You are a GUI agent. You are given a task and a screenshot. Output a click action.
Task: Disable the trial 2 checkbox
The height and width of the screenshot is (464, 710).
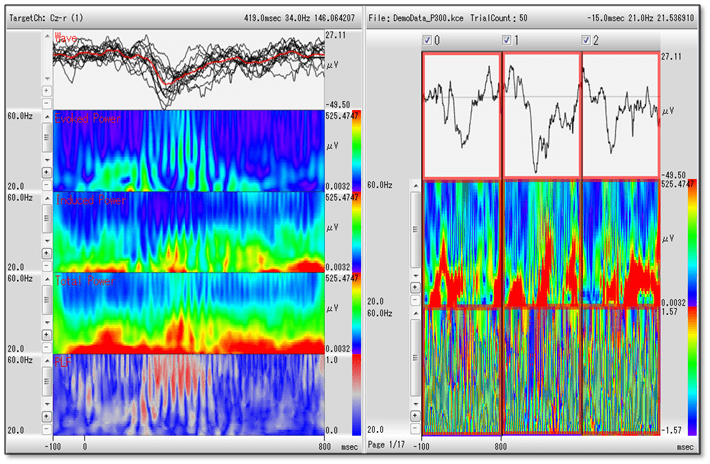586,41
